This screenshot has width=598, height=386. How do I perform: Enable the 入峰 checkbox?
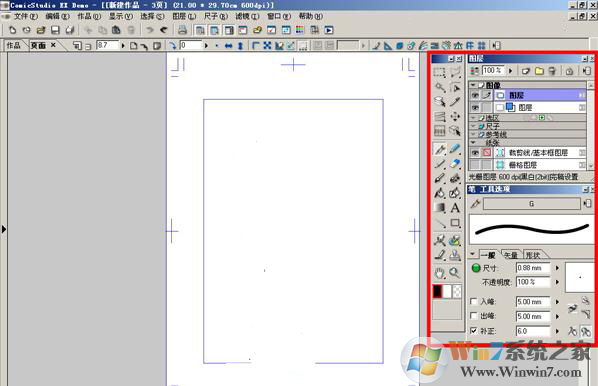(x=474, y=301)
